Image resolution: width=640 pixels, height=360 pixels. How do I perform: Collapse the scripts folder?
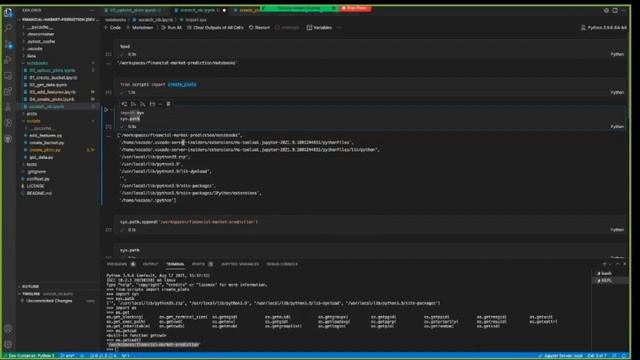(x=33, y=121)
